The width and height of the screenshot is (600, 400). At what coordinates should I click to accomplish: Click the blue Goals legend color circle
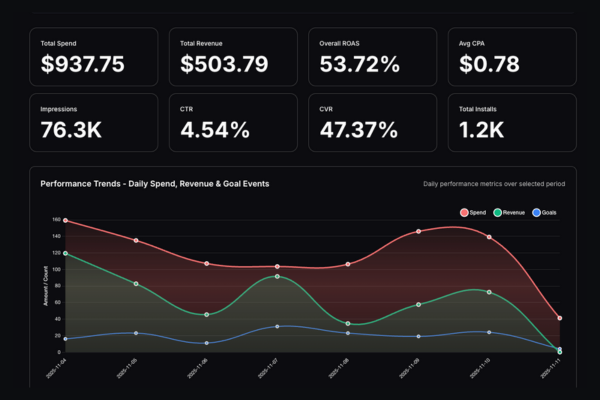534,213
